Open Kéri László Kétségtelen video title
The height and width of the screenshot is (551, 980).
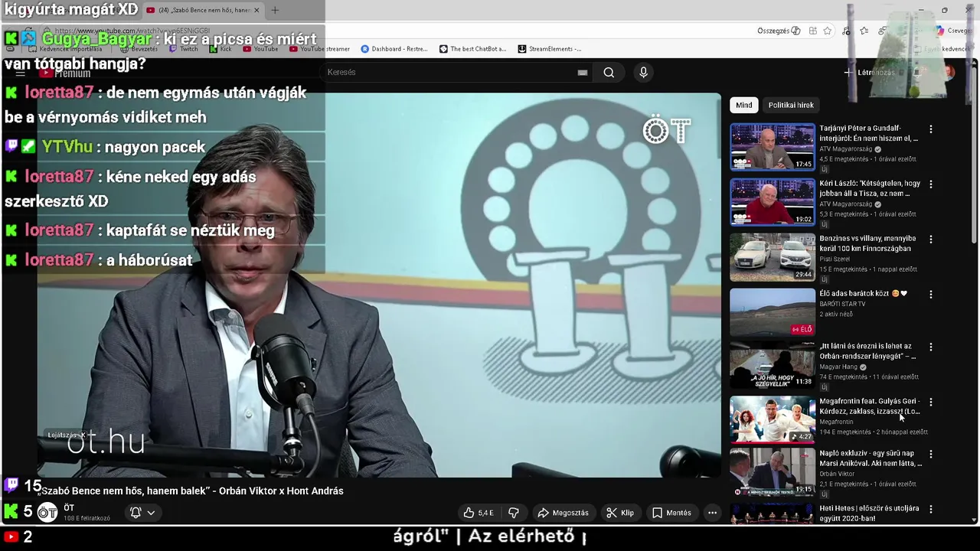pos(870,188)
